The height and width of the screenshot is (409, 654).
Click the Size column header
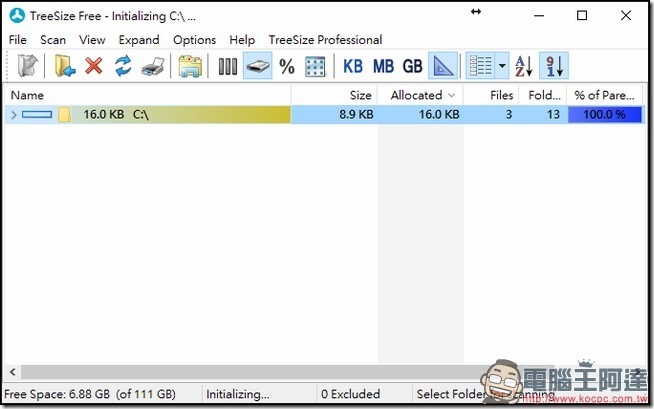point(335,95)
